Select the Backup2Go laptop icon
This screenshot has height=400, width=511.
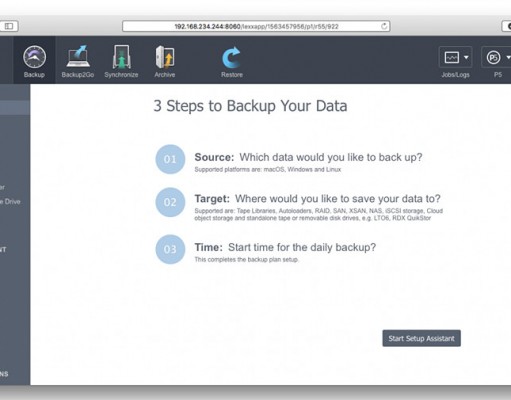coord(78,56)
